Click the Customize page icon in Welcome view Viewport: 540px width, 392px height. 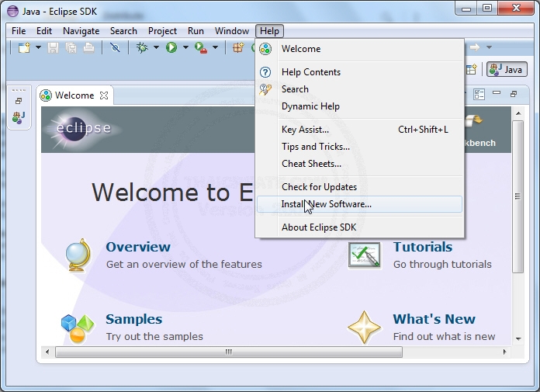(479, 94)
